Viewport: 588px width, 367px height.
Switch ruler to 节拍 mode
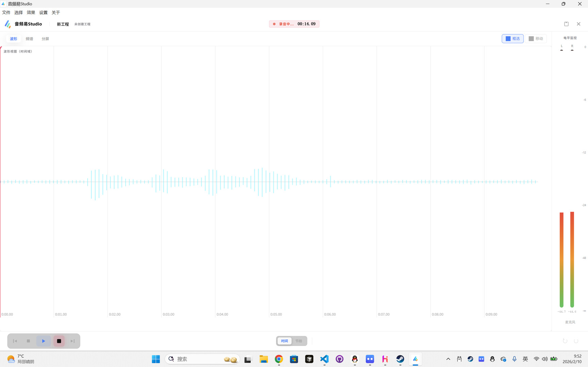tap(299, 341)
